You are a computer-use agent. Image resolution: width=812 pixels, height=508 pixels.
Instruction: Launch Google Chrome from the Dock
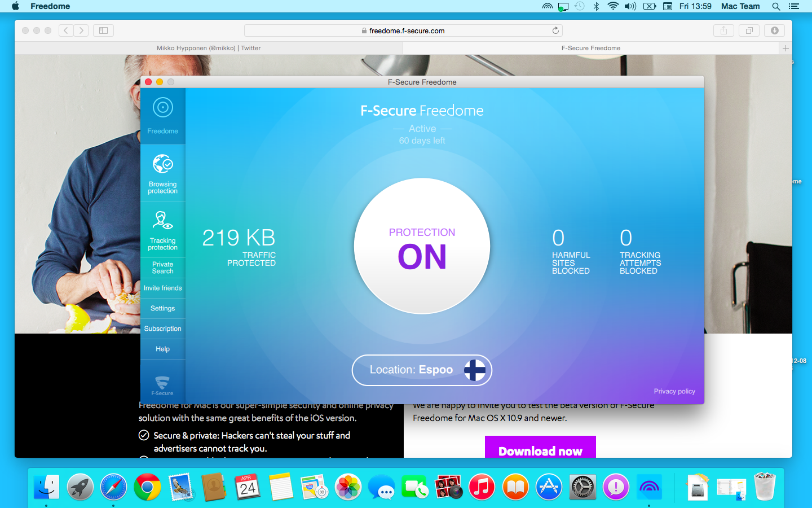click(x=147, y=487)
